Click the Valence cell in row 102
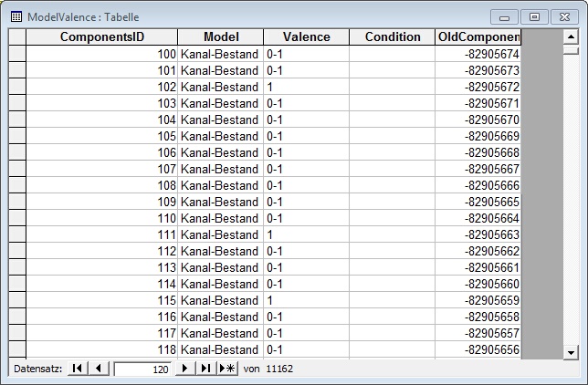 click(306, 87)
